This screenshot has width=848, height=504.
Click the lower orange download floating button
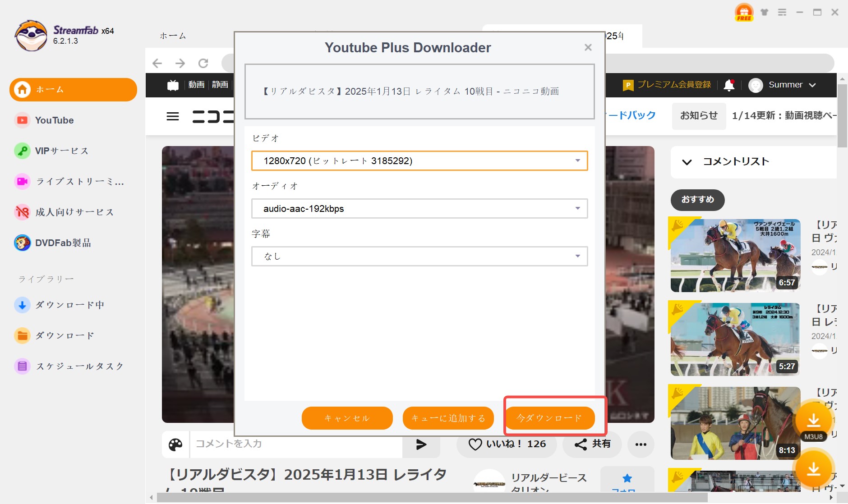click(x=813, y=469)
